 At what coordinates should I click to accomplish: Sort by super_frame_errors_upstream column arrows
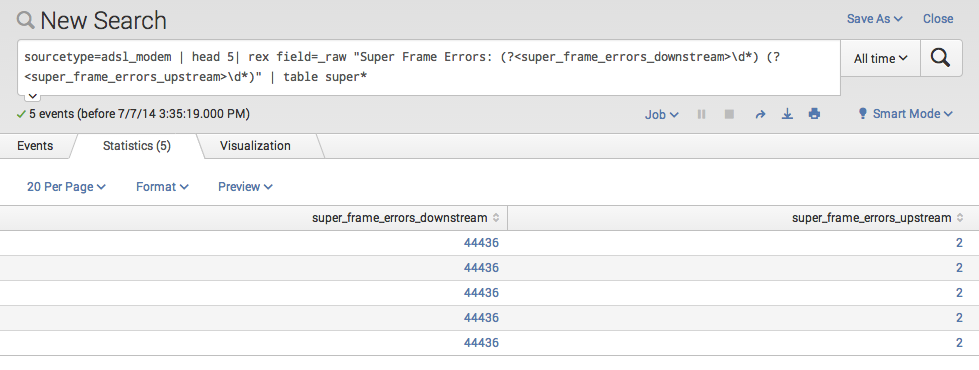(960, 218)
